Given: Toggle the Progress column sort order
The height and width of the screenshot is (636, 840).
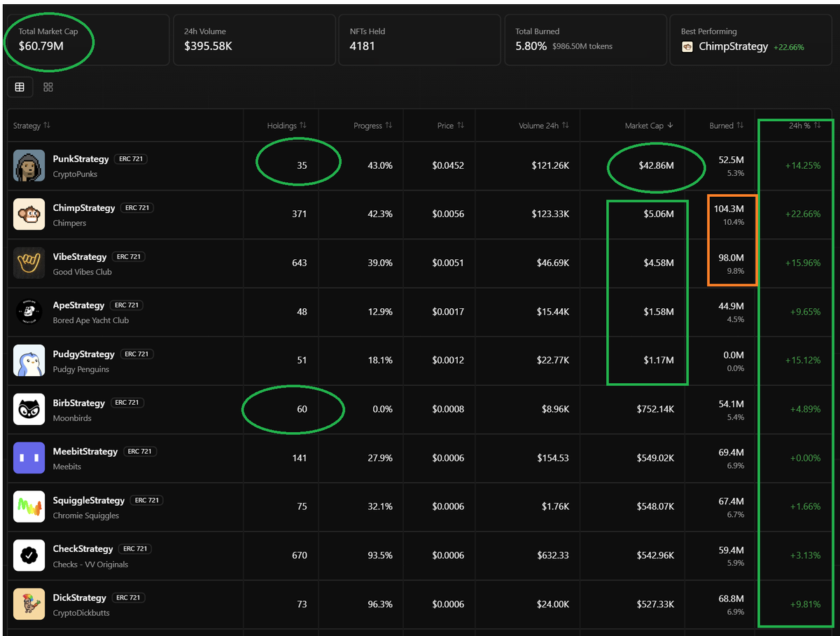Looking at the screenshot, I should point(389,125).
